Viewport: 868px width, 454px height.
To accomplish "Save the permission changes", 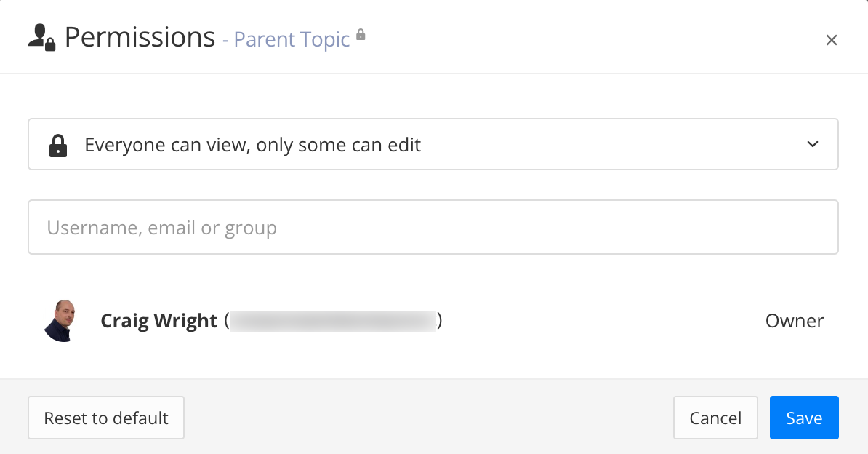I will 804,418.
